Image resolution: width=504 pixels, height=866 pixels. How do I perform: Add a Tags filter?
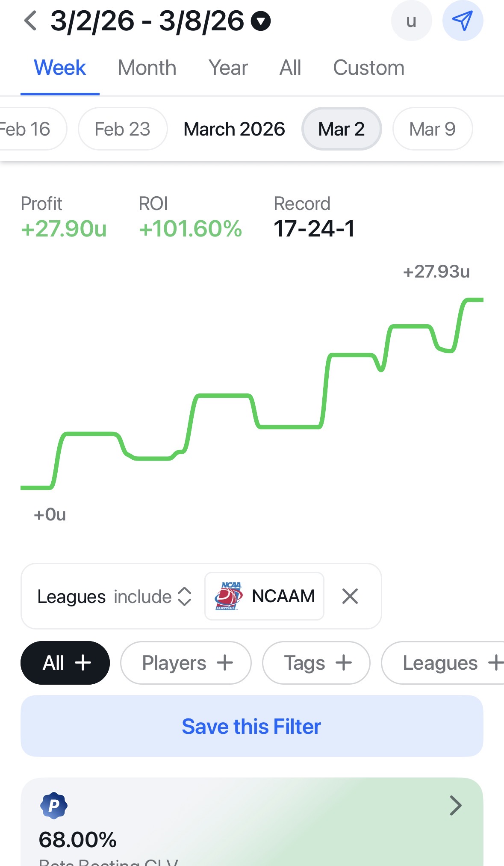coord(316,663)
